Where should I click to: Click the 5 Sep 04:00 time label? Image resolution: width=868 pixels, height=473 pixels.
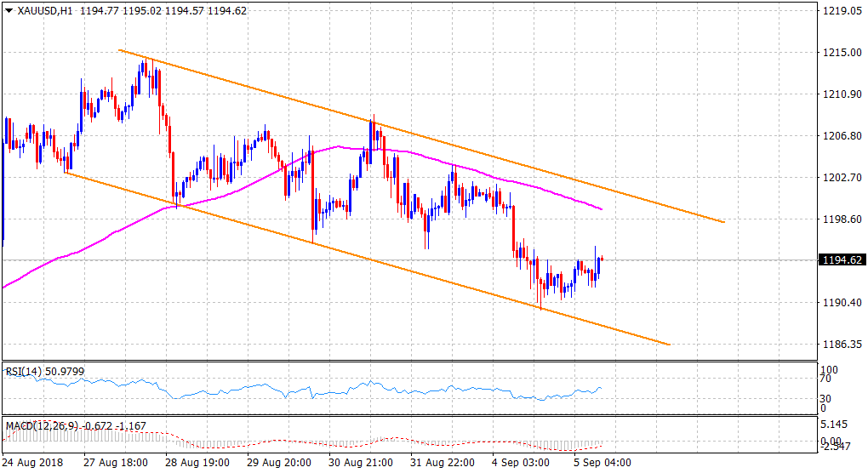pyautogui.click(x=602, y=463)
